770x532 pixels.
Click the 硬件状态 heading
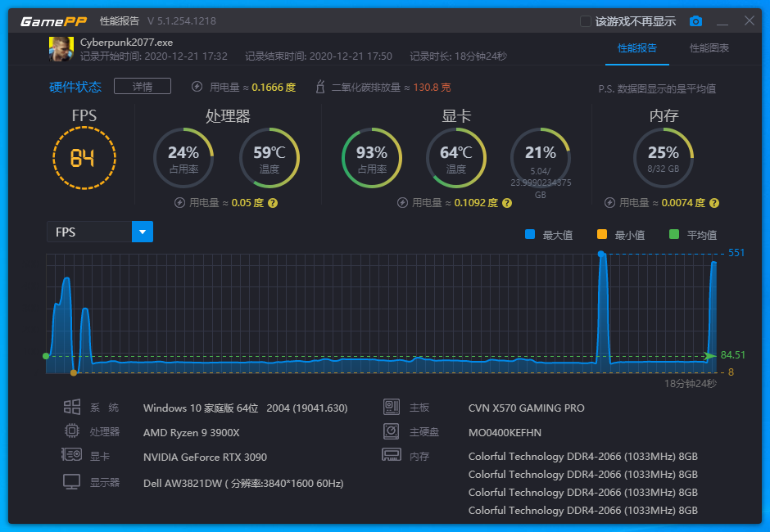pos(75,87)
